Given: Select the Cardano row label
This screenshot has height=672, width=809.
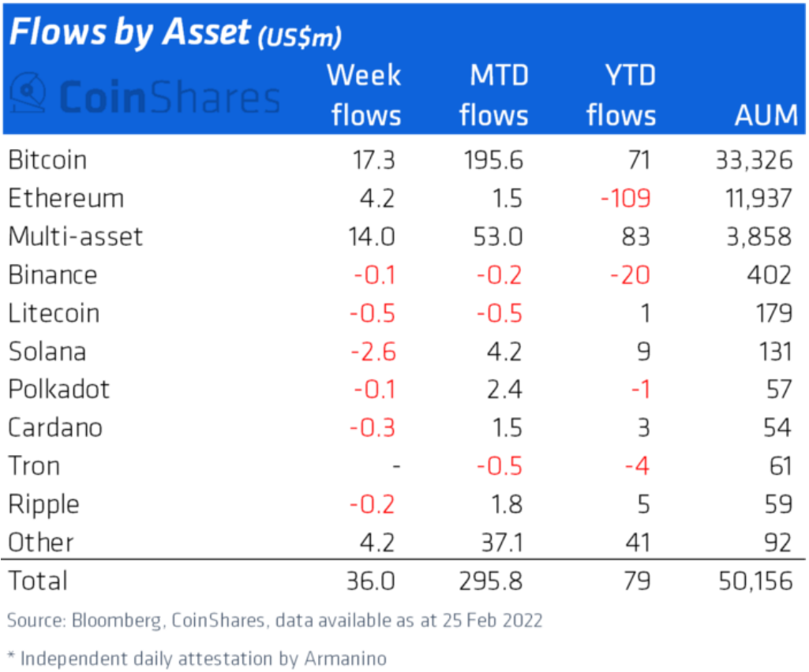Looking at the screenshot, I should [55, 427].
